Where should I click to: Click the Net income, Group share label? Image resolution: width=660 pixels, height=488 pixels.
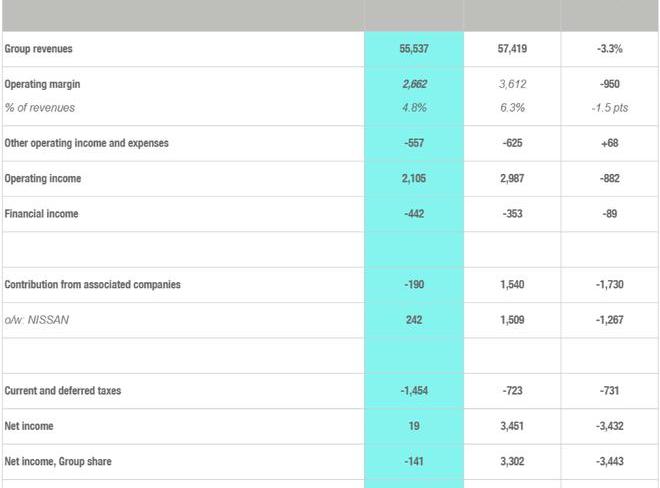[58, 462]
